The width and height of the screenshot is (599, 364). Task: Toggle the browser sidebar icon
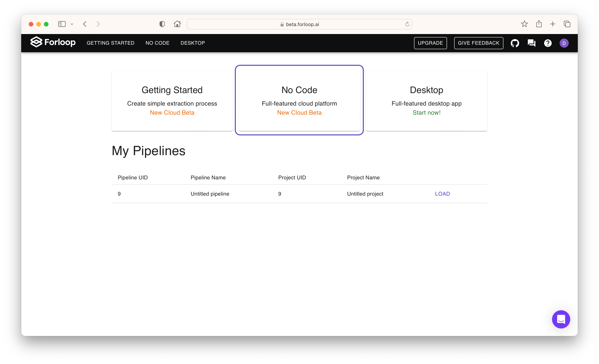coord(62,24)
